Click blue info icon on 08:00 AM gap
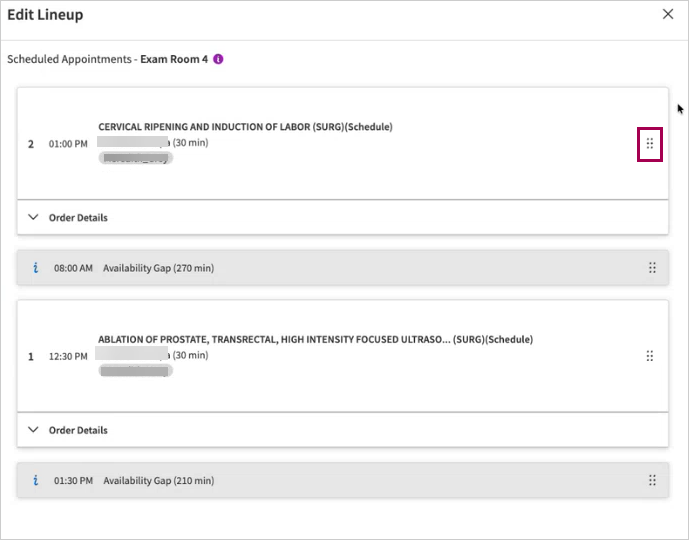 (36, 268)
